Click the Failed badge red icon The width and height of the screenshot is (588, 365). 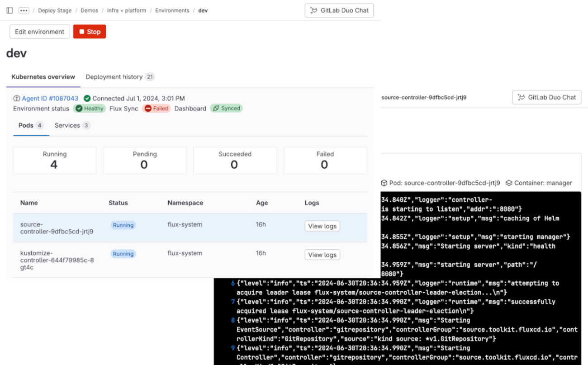point(148,109)
